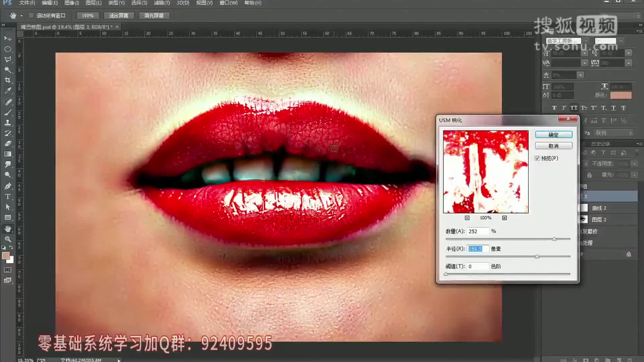Select the Horizontal Type tool
The image size is (644, 362).
pos(8,196)
